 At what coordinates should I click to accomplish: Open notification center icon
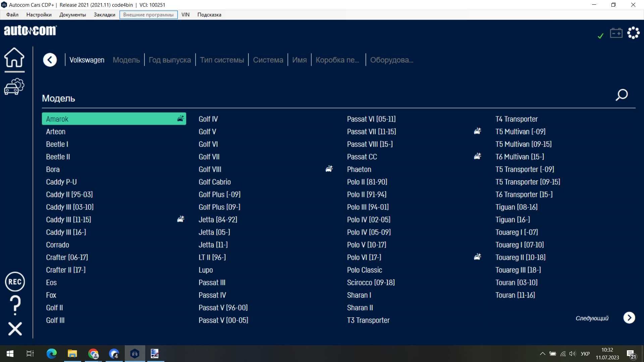pos(631,354)
